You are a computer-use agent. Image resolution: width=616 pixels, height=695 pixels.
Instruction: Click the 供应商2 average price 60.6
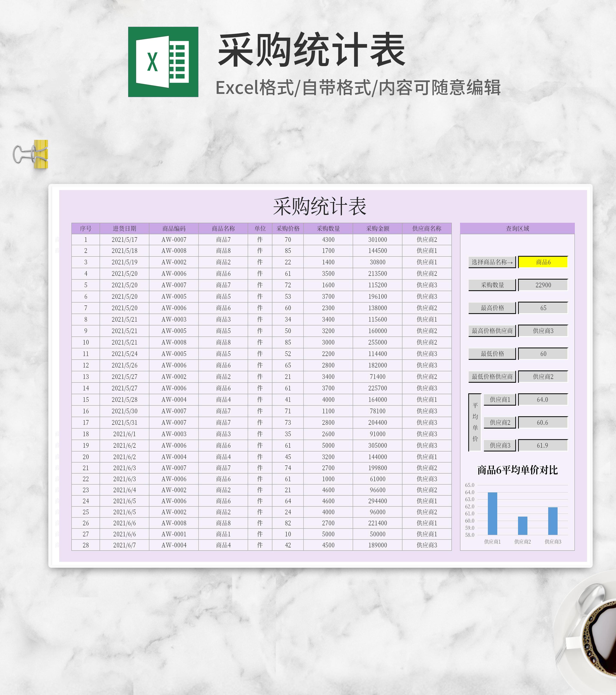(543, 423)
